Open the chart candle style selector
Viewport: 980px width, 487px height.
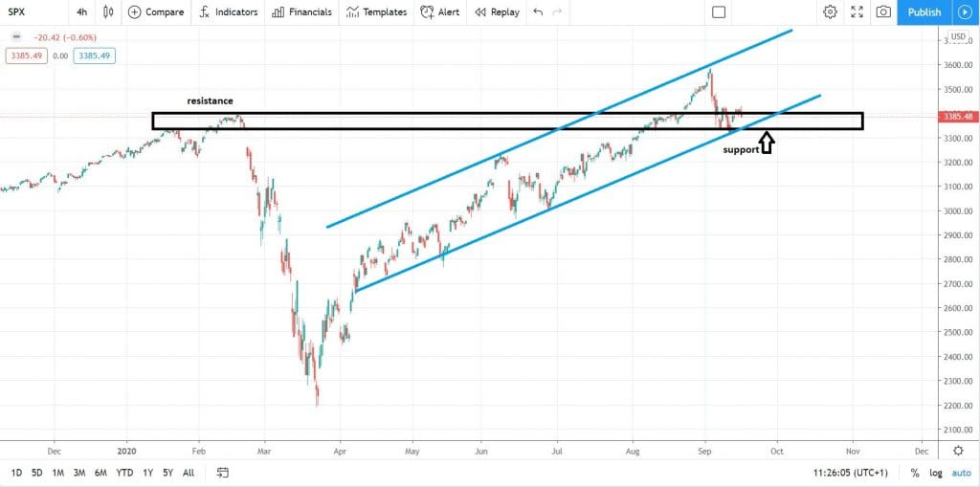(108, 12)
